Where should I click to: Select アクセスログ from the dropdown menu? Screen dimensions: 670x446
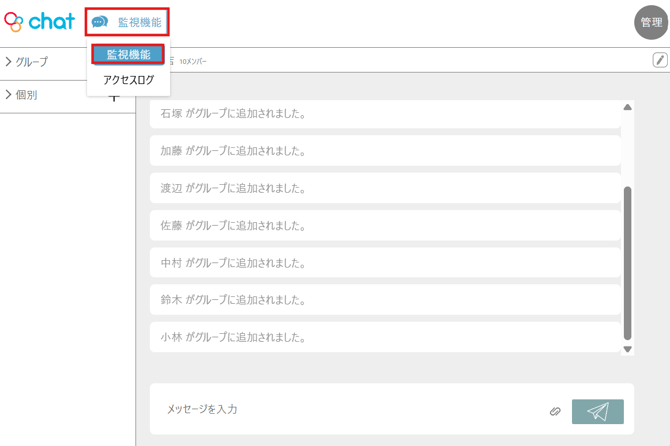128,80
